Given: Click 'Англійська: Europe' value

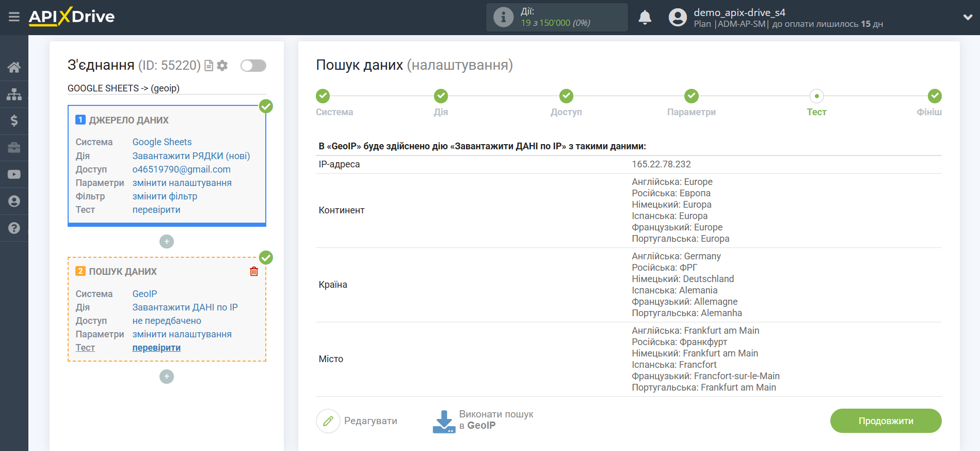Looking at the screenshot, I should coord(672,182).
